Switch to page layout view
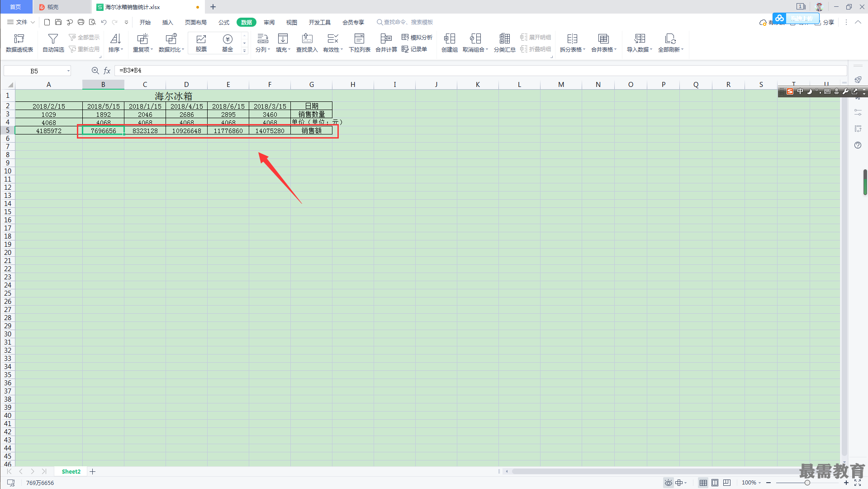 715,483
